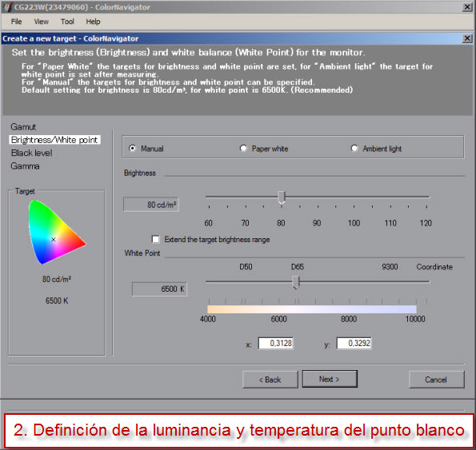Click the Target chromaticity diagram preview

(57, 233)
